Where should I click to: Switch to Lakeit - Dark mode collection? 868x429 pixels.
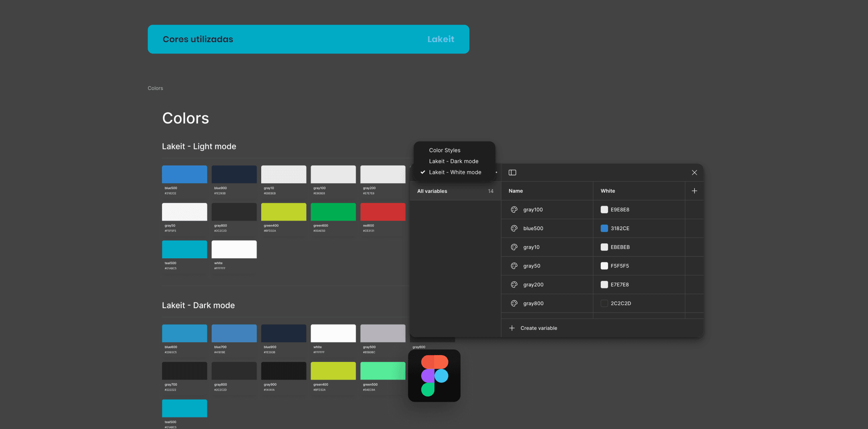tap(454, 161)
